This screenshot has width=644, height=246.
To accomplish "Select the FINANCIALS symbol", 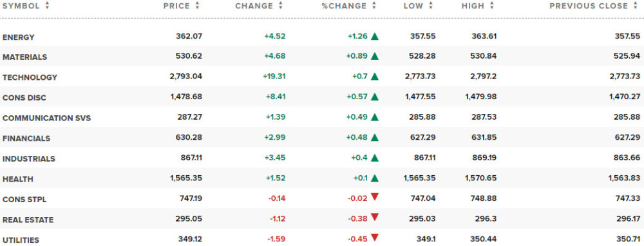I will tap(26, 138).
